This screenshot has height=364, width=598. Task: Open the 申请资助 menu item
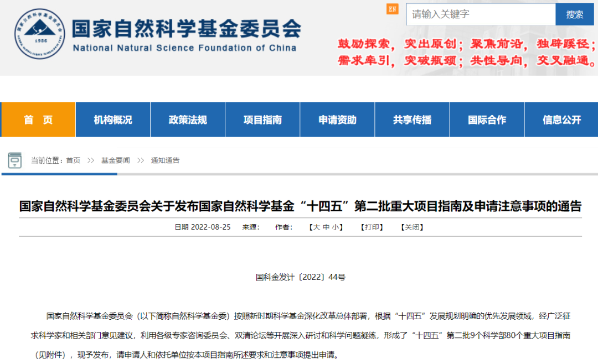pyautogui.click(x=337, y=119)
